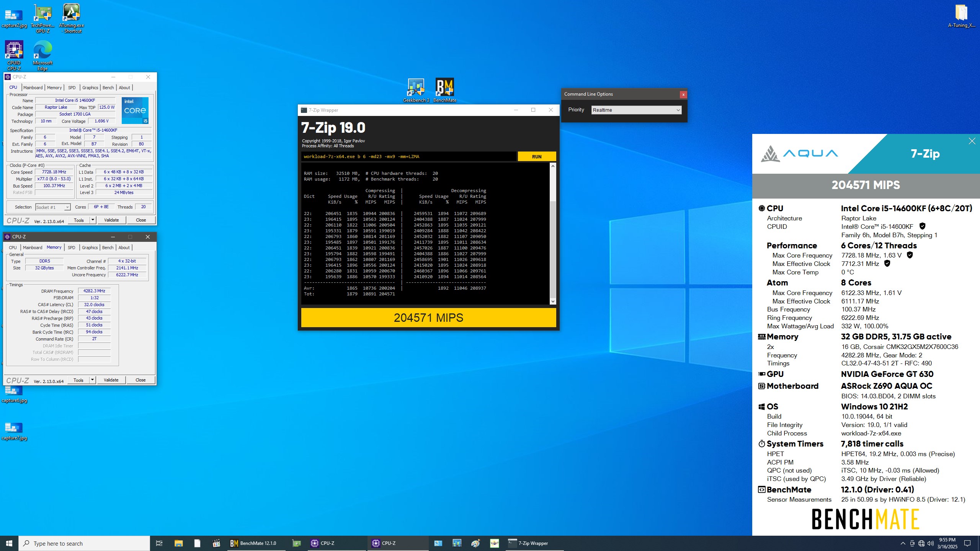Open Tools dropdown arrow in lower CPU-Z window

click(x=92, y=380)
